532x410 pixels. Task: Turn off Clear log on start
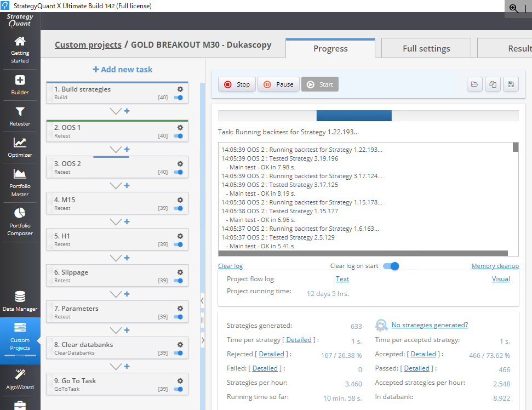pos(391,266)
